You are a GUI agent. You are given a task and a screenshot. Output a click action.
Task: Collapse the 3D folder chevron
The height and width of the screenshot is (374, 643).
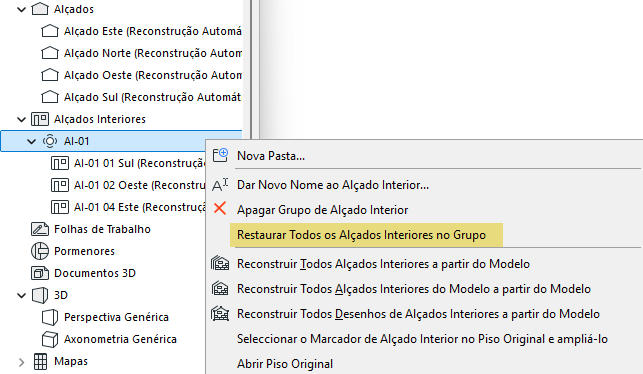(x=21, y=295)
